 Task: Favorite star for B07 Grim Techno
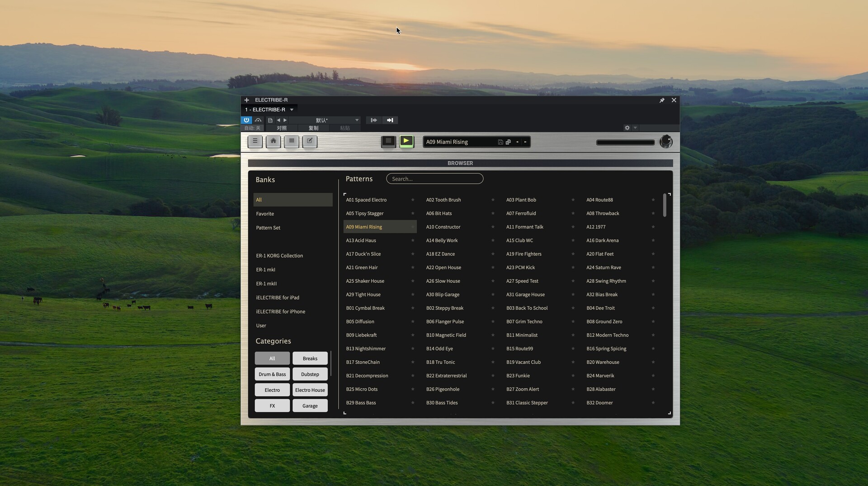573,322
